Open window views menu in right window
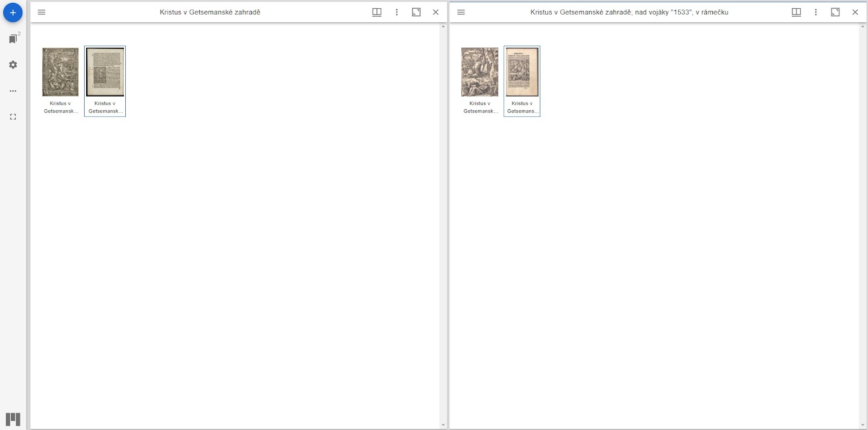868x430 pixels. click(796, 12)
